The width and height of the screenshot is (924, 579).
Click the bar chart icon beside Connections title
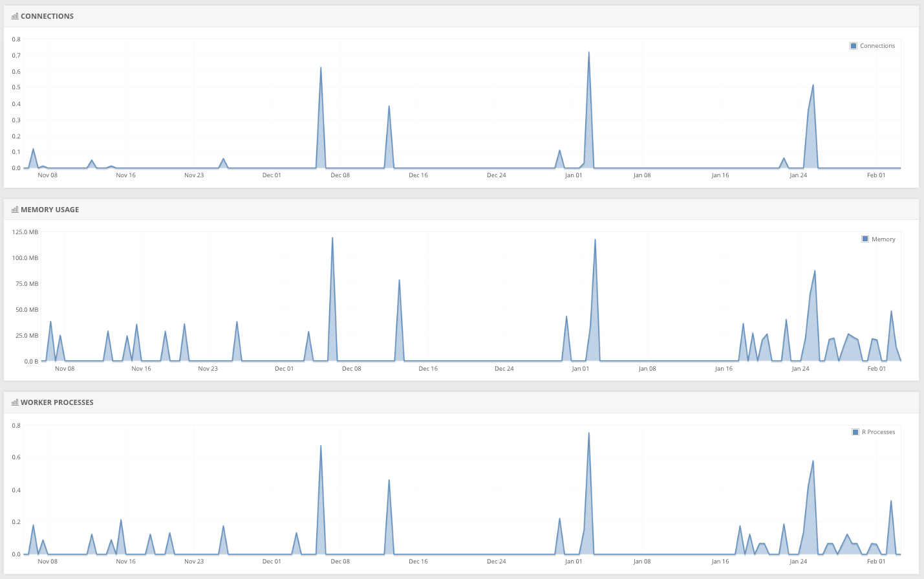[15, 16]
